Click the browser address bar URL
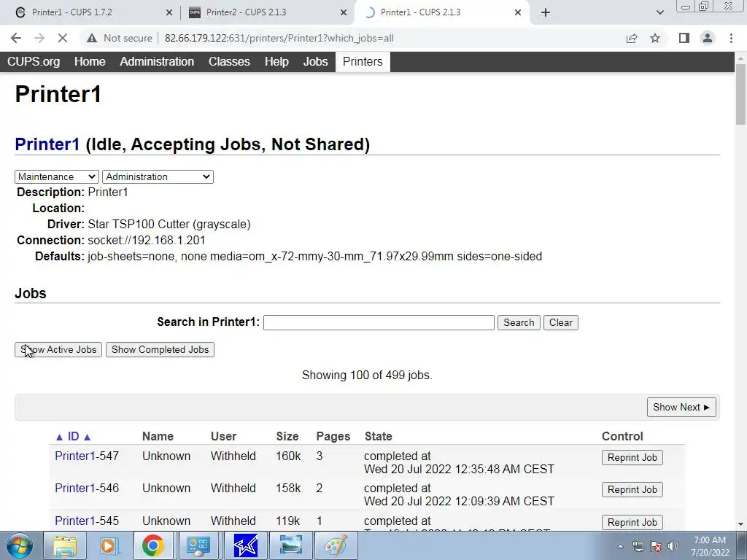The width and height of the screenshot is (747, 560). click(279, 38)
